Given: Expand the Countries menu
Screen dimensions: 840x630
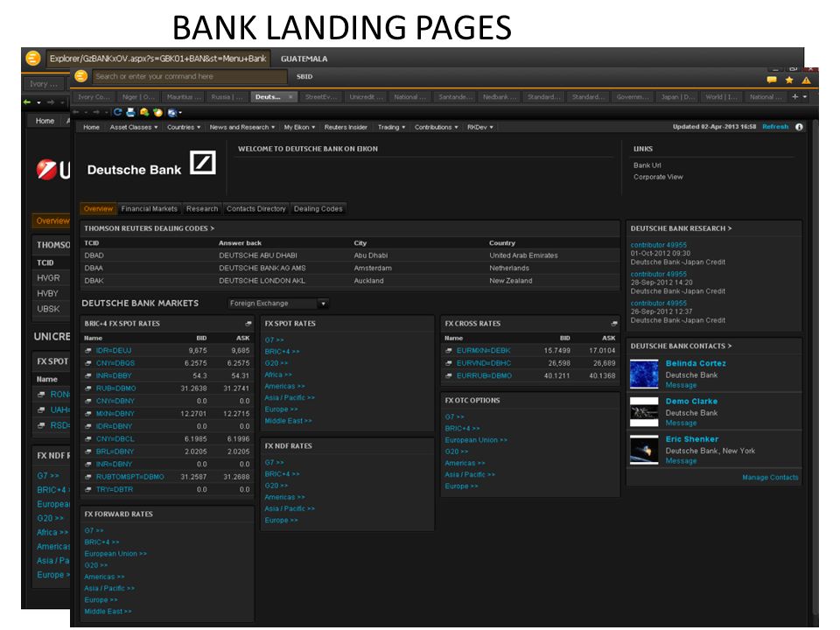Looking at the screenshot, I should click(184, 127).
